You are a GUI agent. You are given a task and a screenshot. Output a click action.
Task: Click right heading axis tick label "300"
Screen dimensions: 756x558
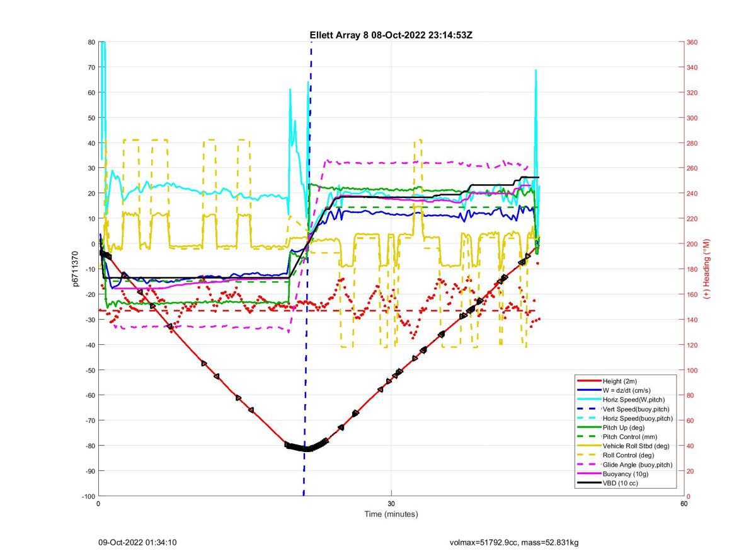tap(692, 118)
